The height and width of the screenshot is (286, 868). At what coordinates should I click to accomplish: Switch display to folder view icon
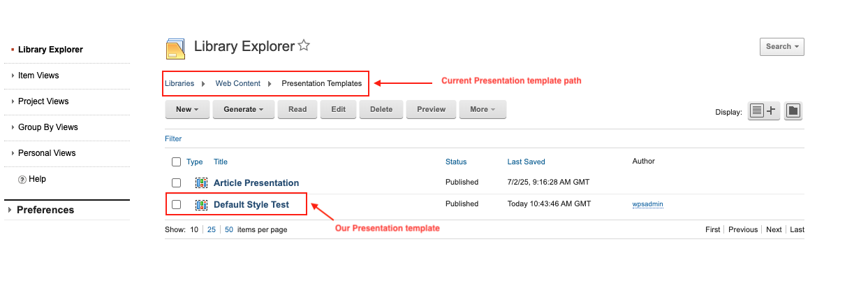pos(793,110)
